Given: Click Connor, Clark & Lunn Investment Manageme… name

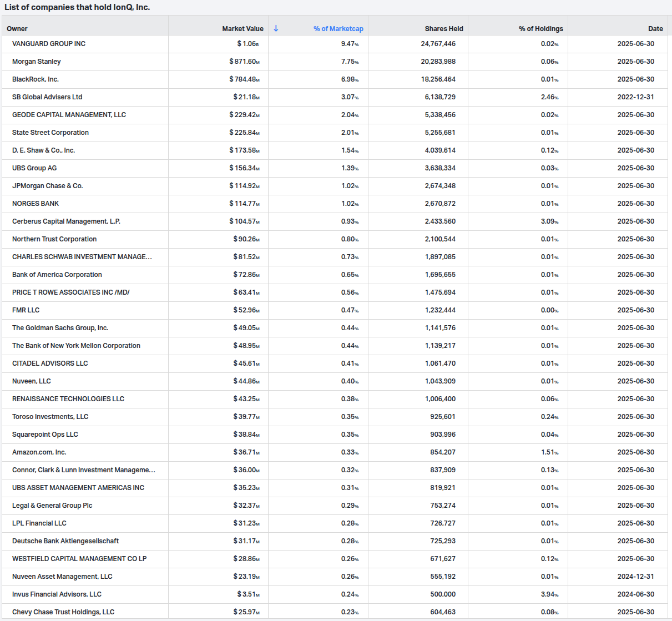Looking at the screenshot, I should [x=84, y=470].
